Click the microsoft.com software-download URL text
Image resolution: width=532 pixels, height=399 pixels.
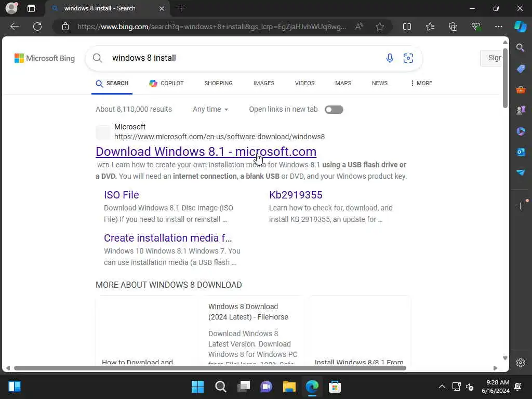tap(219, 137)
